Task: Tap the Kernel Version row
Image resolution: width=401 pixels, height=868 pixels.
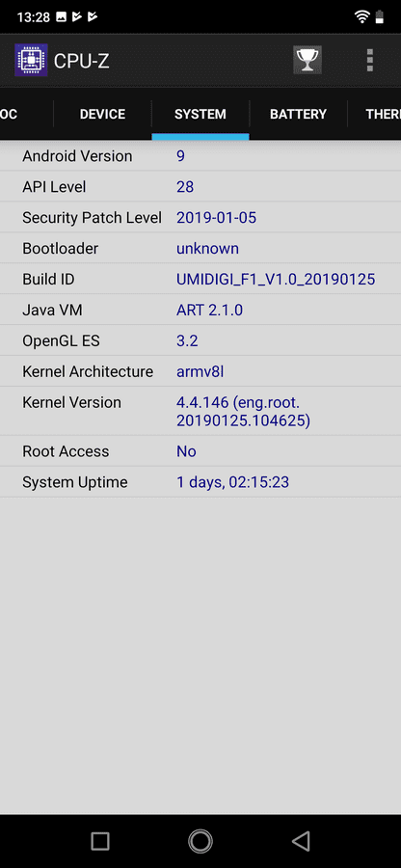Action: 200,411
